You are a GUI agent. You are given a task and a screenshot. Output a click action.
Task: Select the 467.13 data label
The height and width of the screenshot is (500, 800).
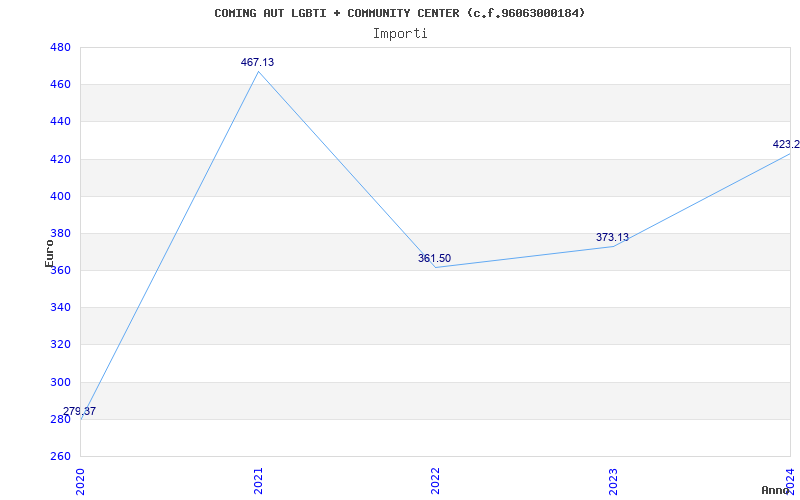[x=257, y=62]
